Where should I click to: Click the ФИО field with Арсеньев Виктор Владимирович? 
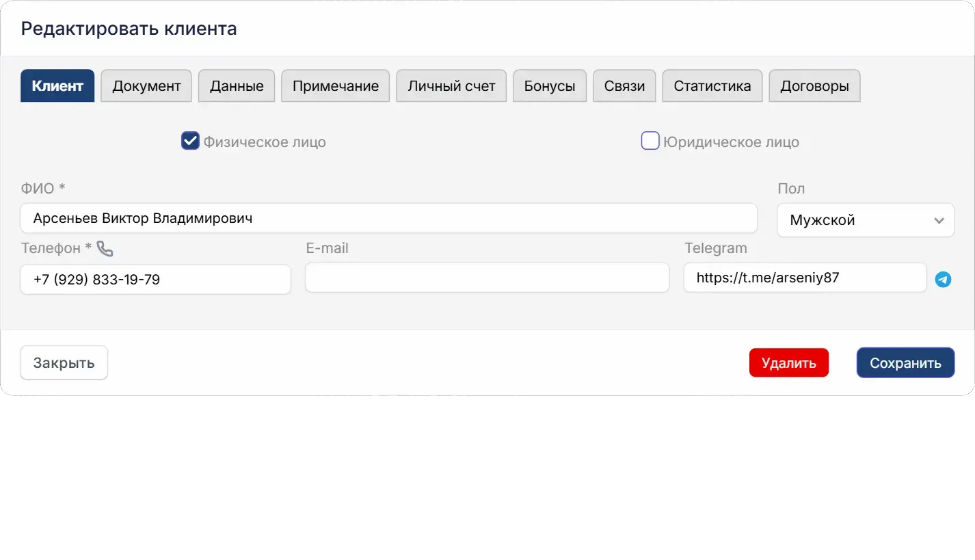(x=389, y=218)
